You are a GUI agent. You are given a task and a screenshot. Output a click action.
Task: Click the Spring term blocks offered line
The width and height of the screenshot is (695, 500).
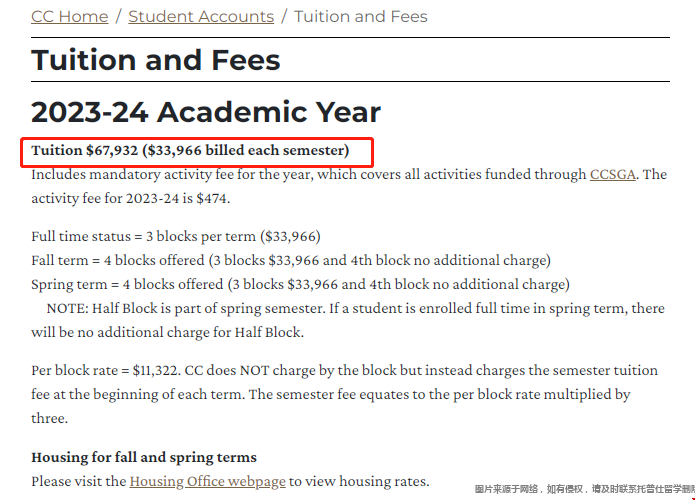click(x=301, y=284)
